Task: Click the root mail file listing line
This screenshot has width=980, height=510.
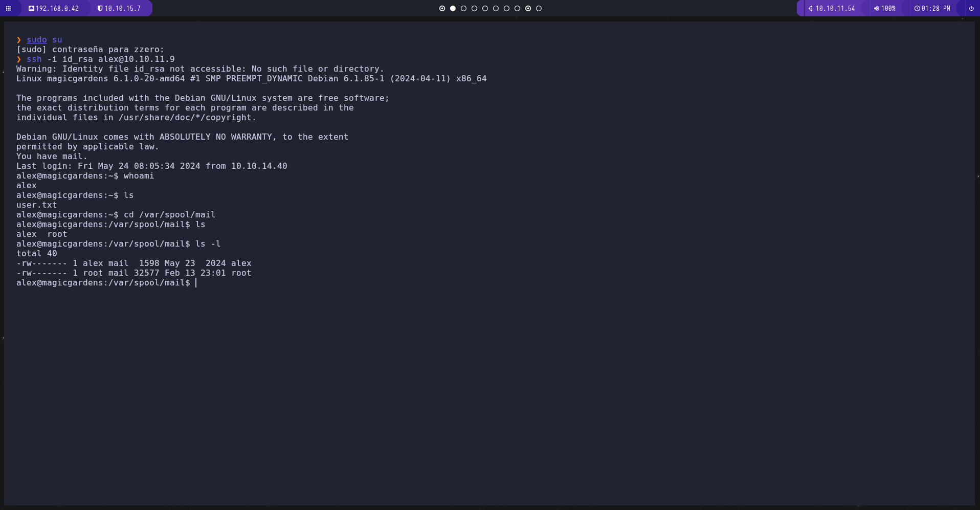Action: [133, 273]
